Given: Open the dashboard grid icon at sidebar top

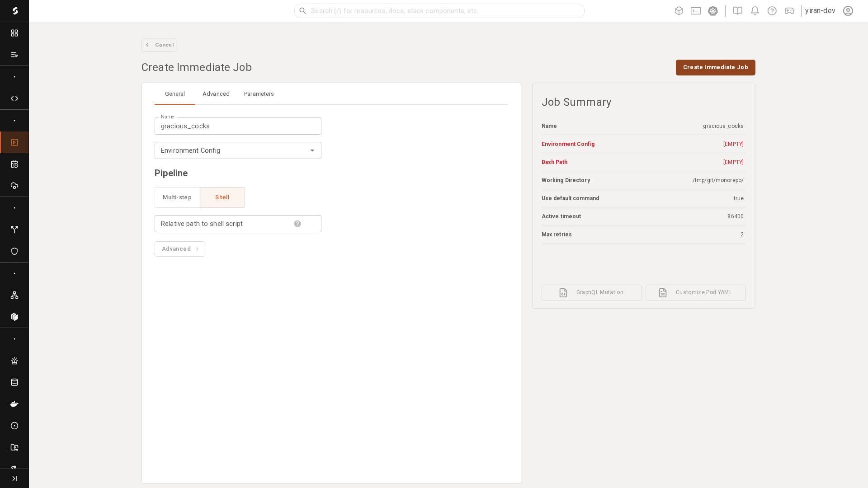Looking at the screenshot, I should point(14,33).
